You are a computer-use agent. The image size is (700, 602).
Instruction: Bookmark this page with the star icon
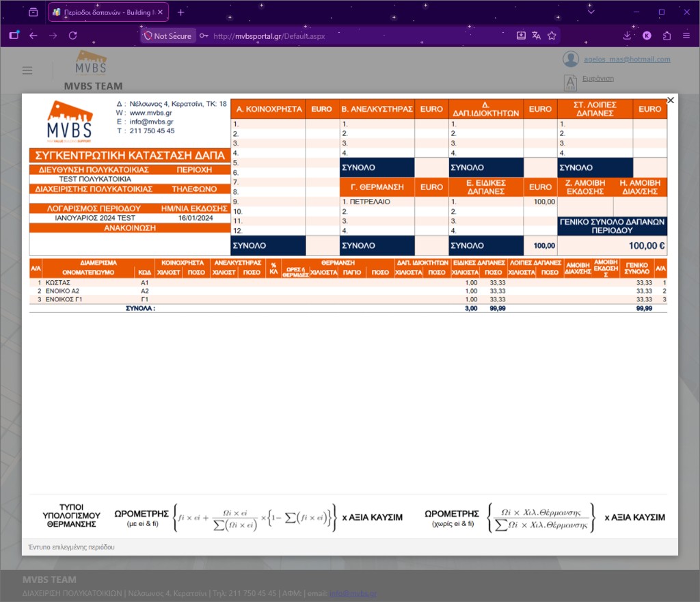click(x=552, y=36)
